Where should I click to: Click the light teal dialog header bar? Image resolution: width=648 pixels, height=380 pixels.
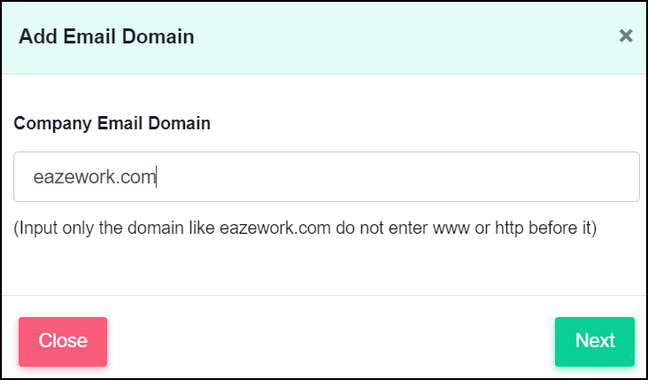pos(324,38)
